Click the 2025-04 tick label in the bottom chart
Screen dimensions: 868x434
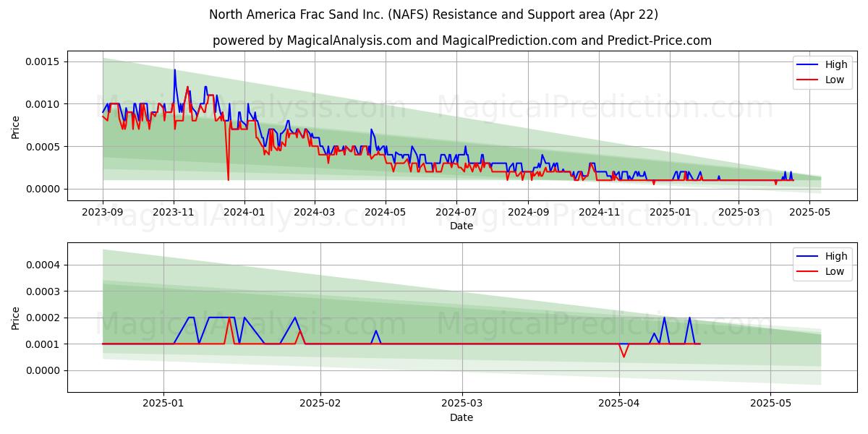pyautogui.click(x=619, y=404)
